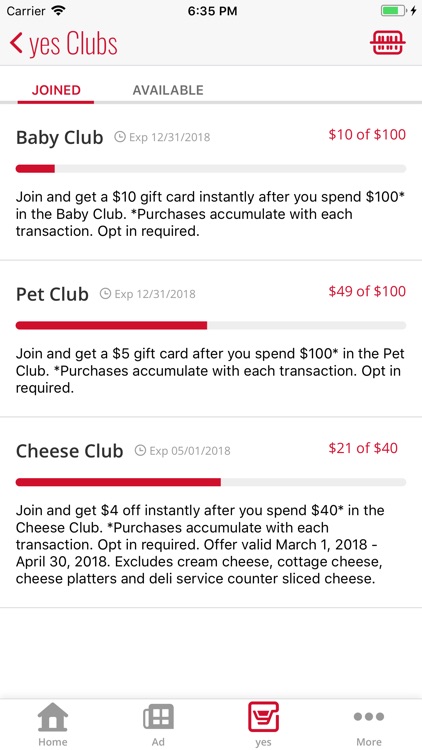
Task: Switch to the AVAILABLE tab
Action: pyautogui.click(x=168, y=90)
